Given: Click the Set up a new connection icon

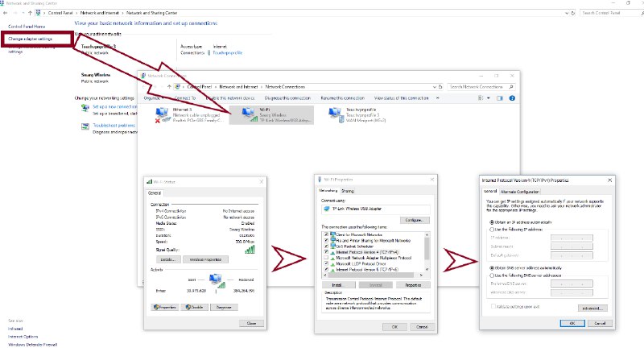Looking at the screenshot, I should (x=87, y=106).
